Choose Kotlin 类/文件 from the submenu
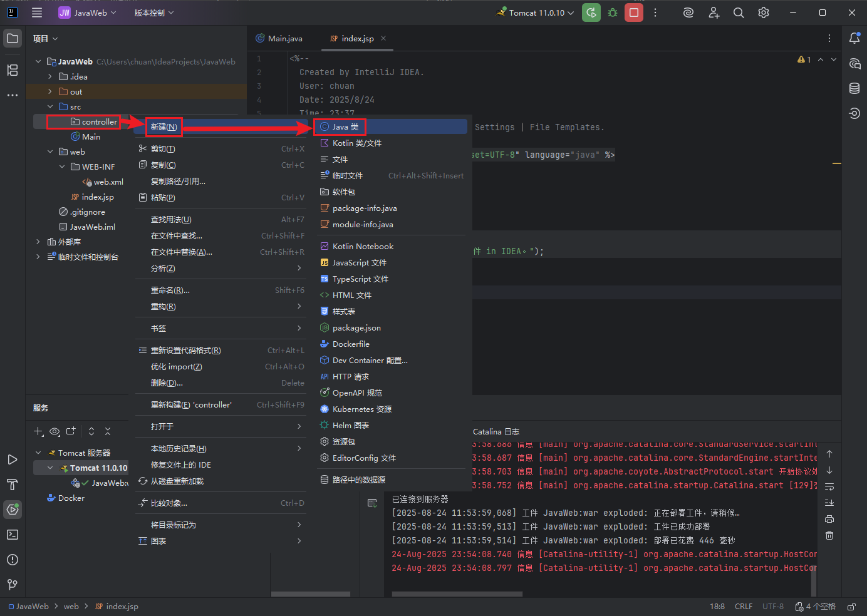The height and width of the screenshot is (616, 867). pos(391,143)
